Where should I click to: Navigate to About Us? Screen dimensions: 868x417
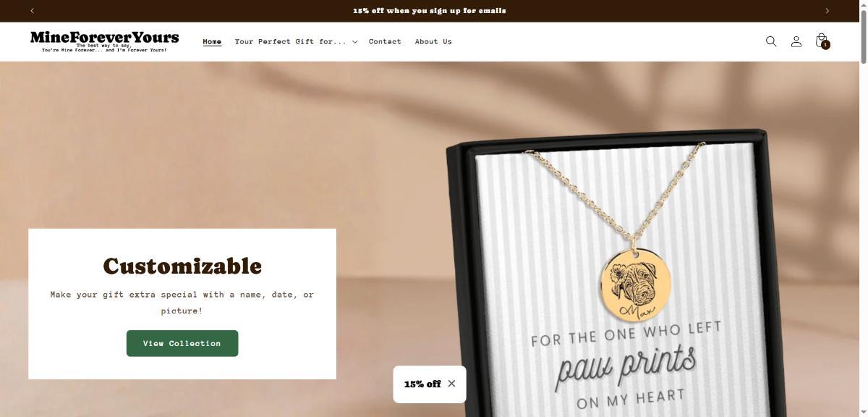click(x=433, y=42)
